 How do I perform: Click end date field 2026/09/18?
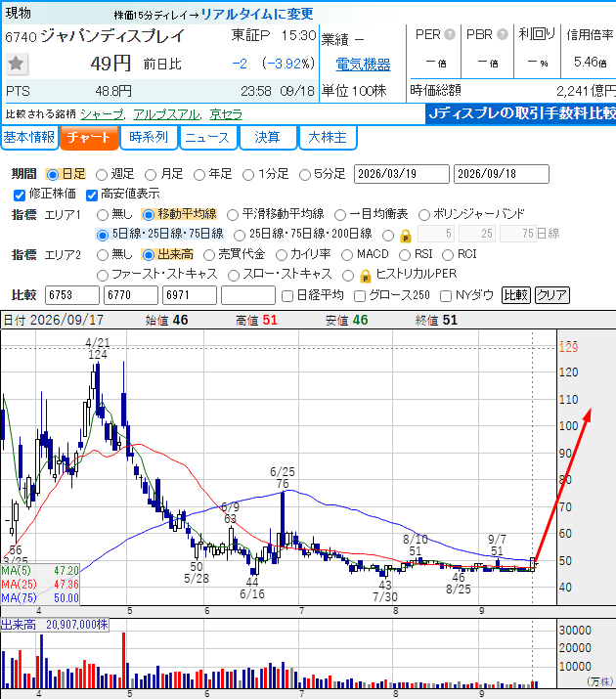[502, 174]
